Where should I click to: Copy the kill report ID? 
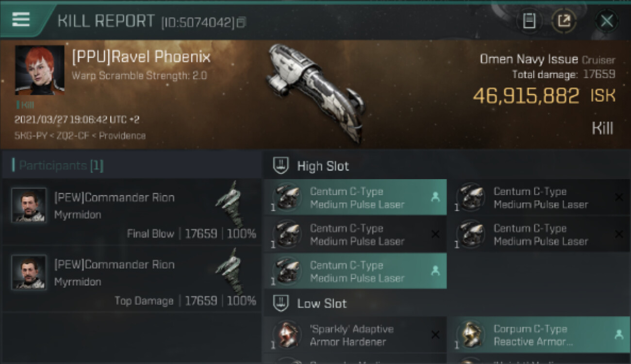241,22
